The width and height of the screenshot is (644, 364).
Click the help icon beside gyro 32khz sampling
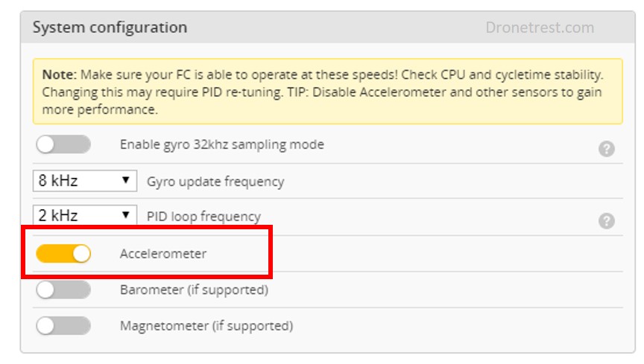(x=607, y=149)
